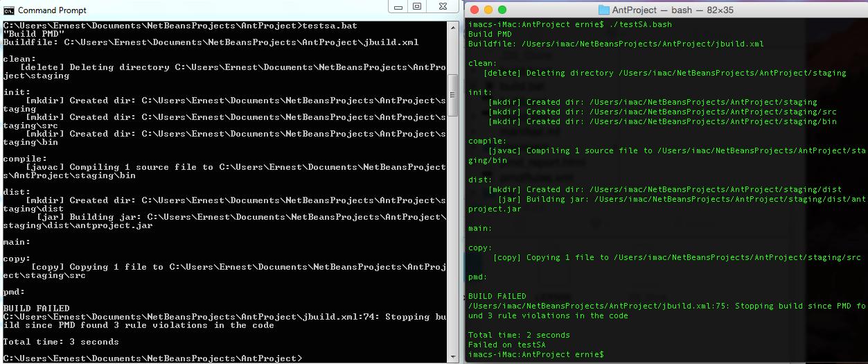Image resolution: width=868 pixels, height=364 pixels.
Task: Click the AntProject folder icon in title bar
Action: pyautogui.click(x=603, y=10)
